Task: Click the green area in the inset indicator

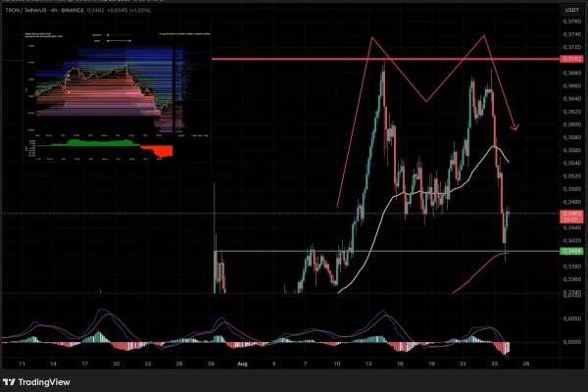Action: tap(97, 143)
